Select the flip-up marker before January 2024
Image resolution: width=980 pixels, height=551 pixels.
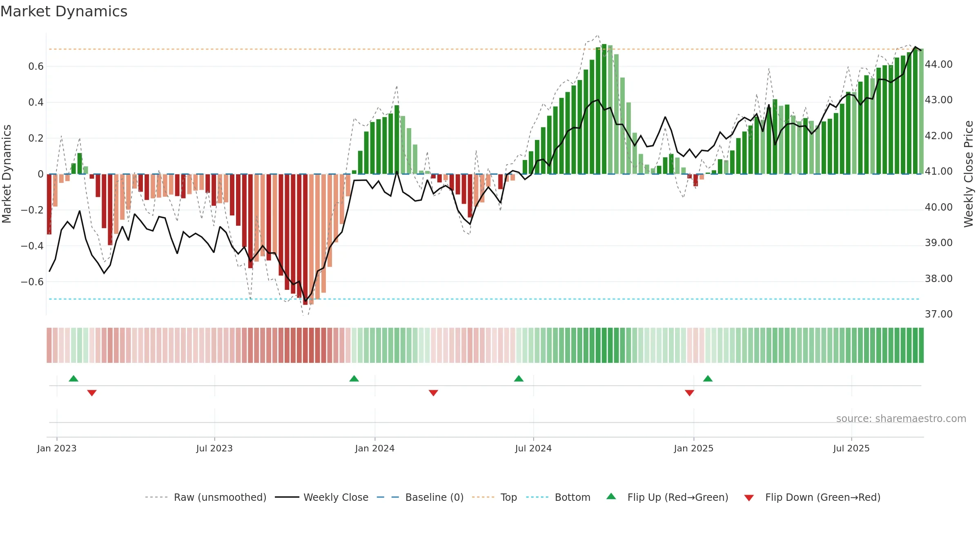click(354, 378)
